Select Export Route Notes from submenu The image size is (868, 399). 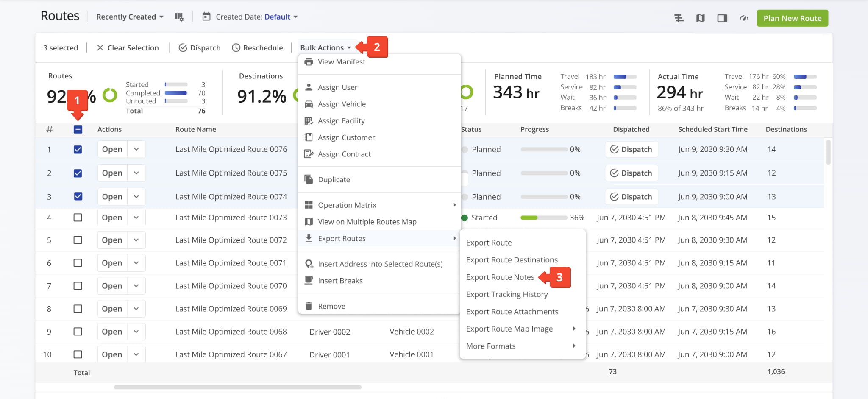[500, 277]
